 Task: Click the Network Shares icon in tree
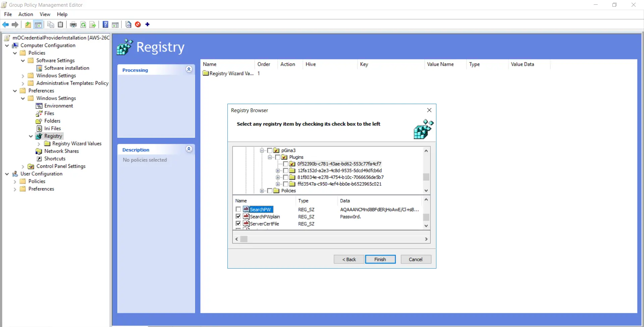[x=39, y=151]
